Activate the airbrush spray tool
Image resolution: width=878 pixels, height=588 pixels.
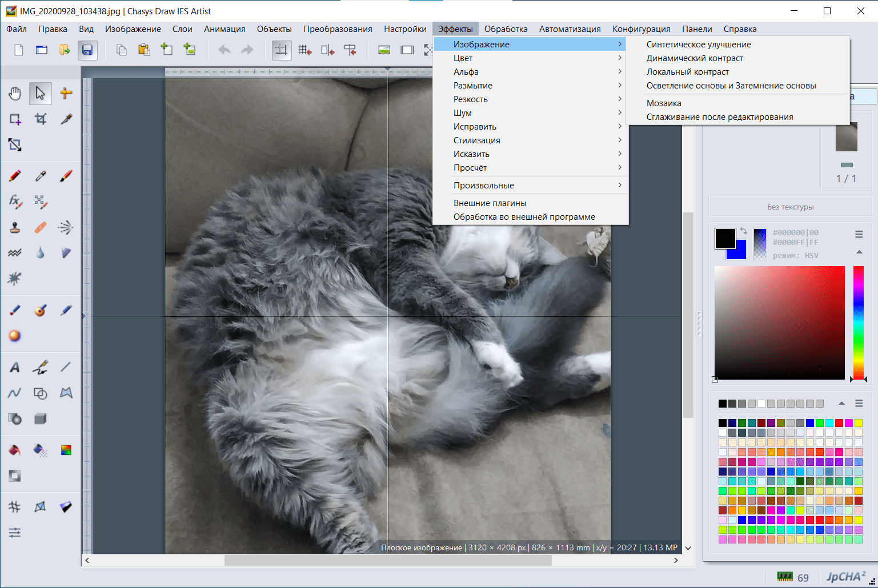[x=66, y=227]
